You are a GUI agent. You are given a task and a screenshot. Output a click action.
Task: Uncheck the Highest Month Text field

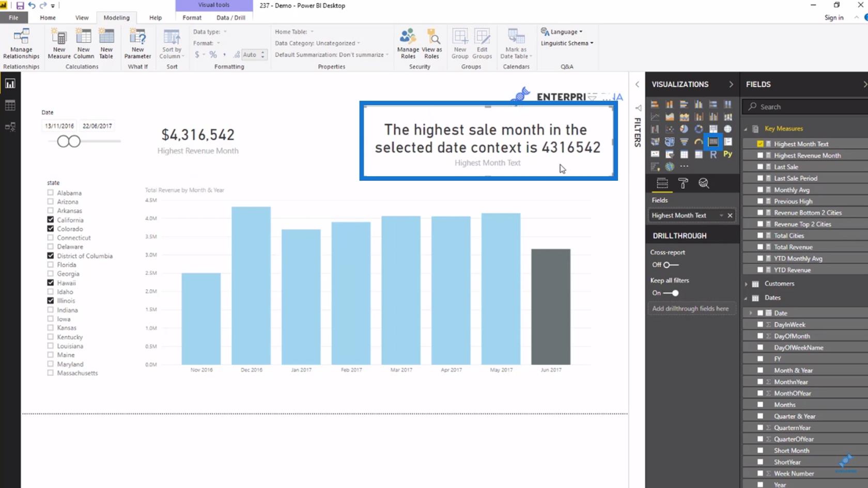[x=760, y=144]
